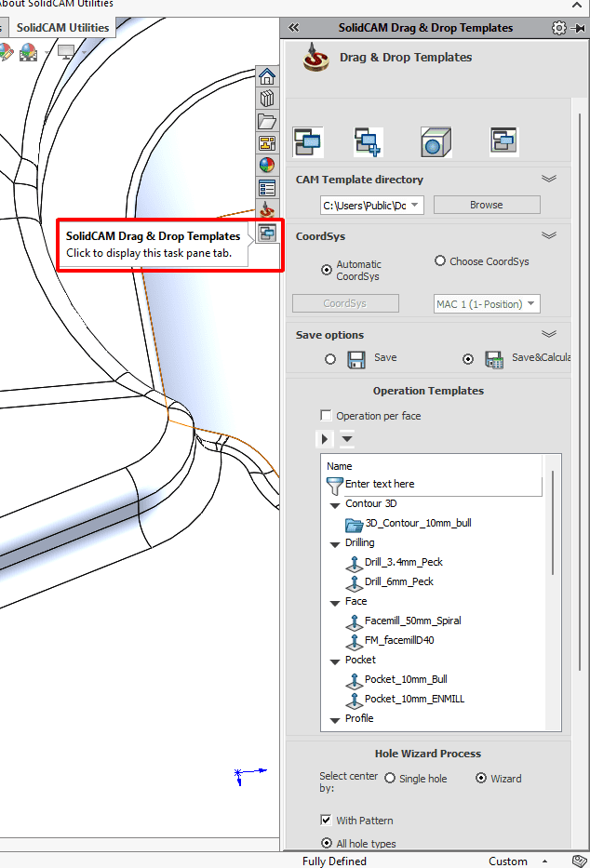This screenshot has width=590, height=868.
Task: Click the Drill_3.4mm_Peck template icon
Action: [x=355, y=564]
